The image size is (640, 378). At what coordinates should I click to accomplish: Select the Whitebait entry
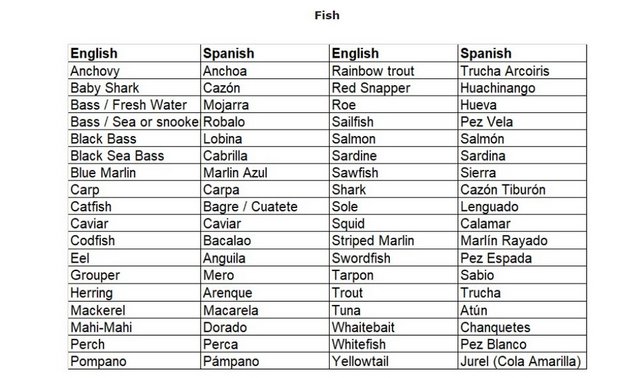coord(393,327)
